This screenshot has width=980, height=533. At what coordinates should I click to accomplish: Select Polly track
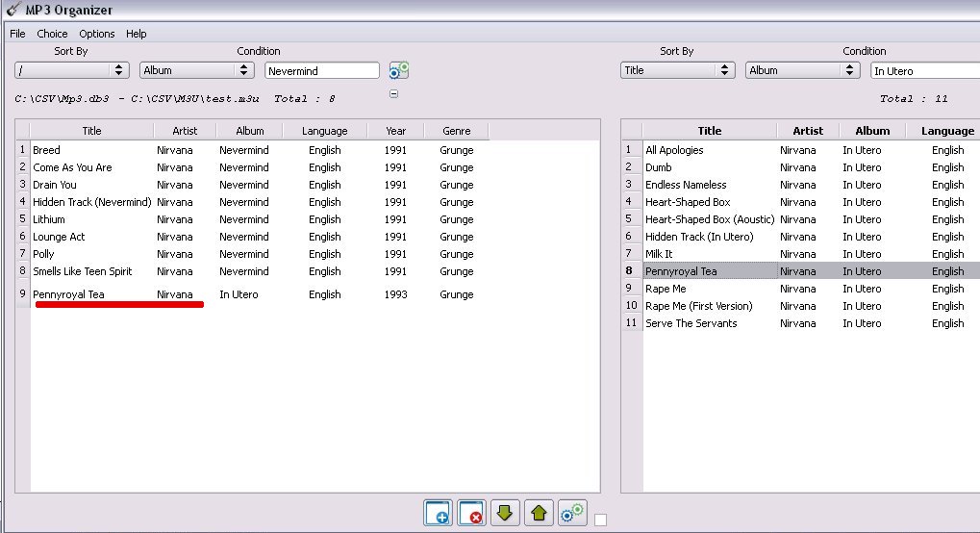pos(43,254)
